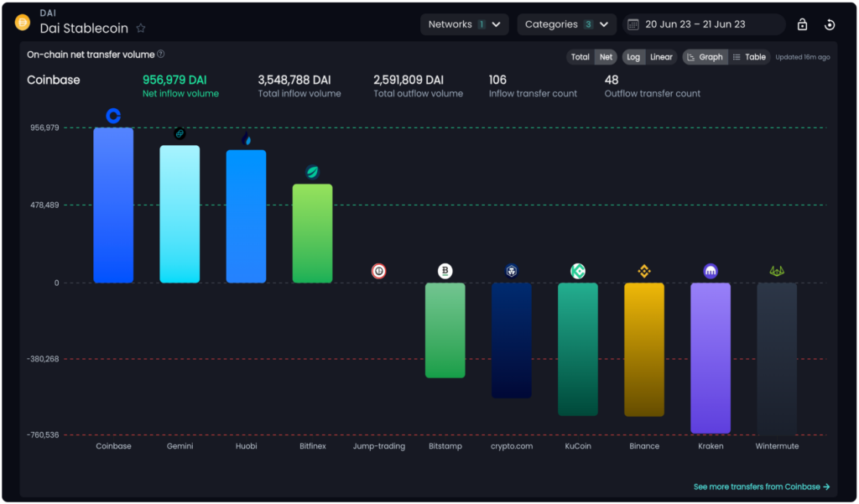
Task: Click the Kraken logo icon
Action: click(711, 271)
